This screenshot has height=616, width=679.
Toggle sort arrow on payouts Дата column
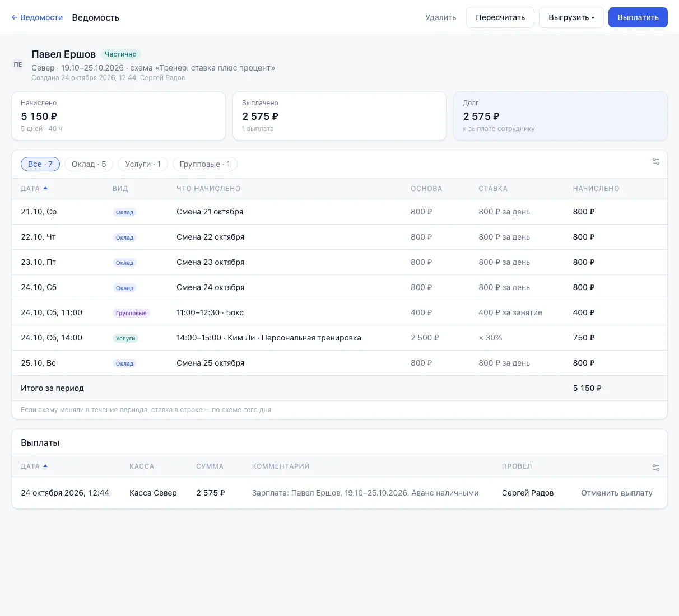coord(45,466)
